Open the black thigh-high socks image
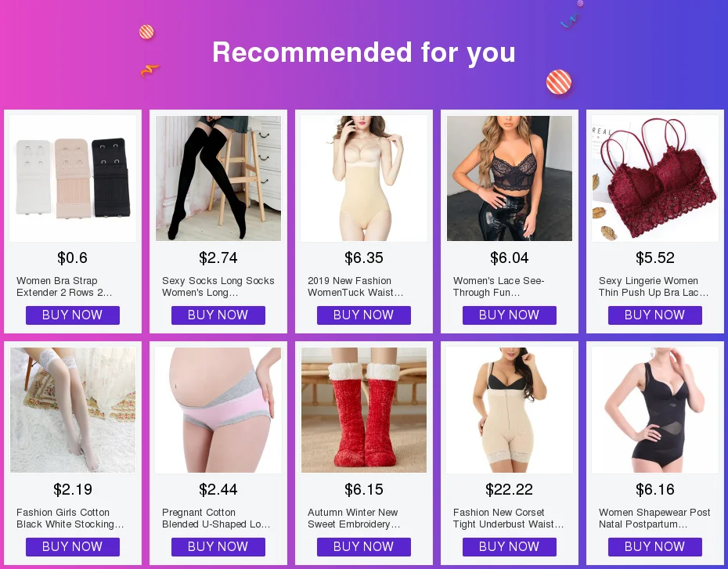The height and width of the screenshot is (569, 728). [218, 178]
